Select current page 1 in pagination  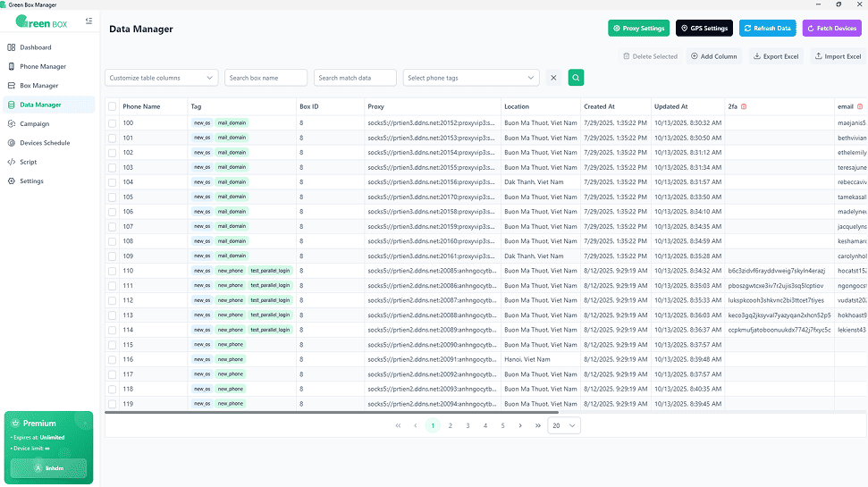433,425
